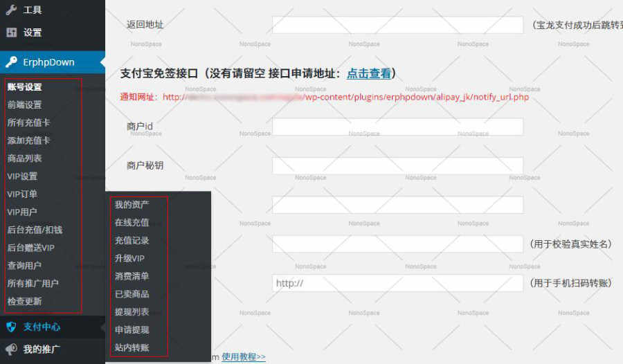Open the 使用教程>> link
623x364 pixels.
tap(244, 356)
